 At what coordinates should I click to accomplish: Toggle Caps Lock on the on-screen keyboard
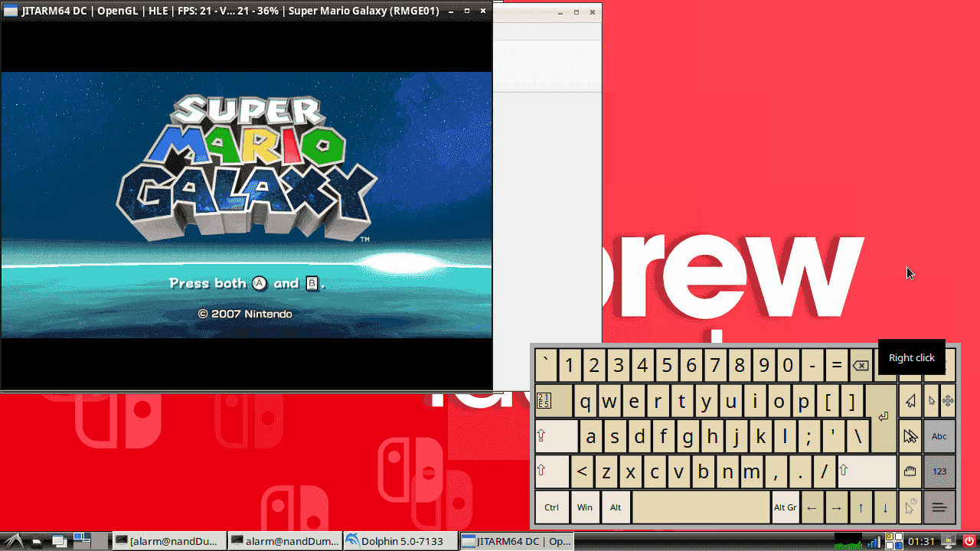click(556, 435)
